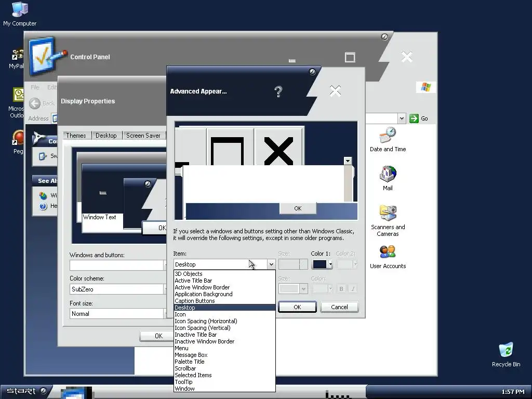Click the OK button inside the preview message box
Screen dimensions: 532x399
[x=298, y=208]
